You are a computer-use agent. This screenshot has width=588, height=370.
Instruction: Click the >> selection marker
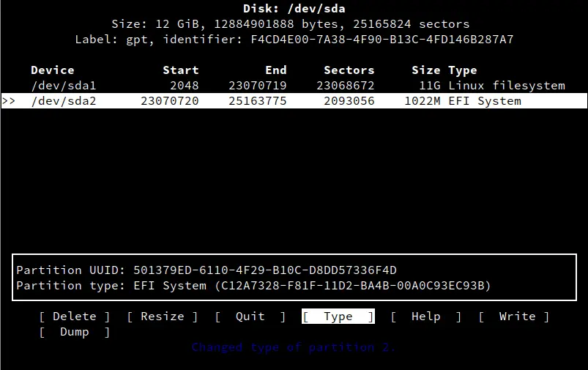[x=9, y=101]
